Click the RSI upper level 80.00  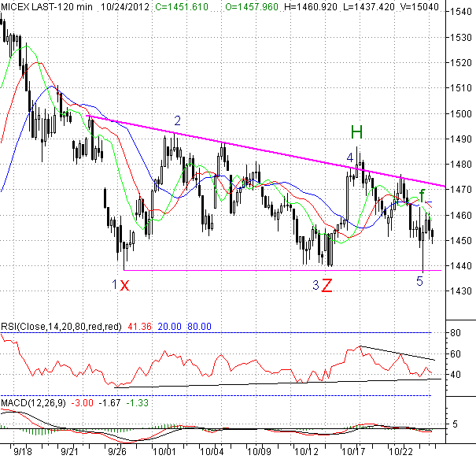pos(199,327)
